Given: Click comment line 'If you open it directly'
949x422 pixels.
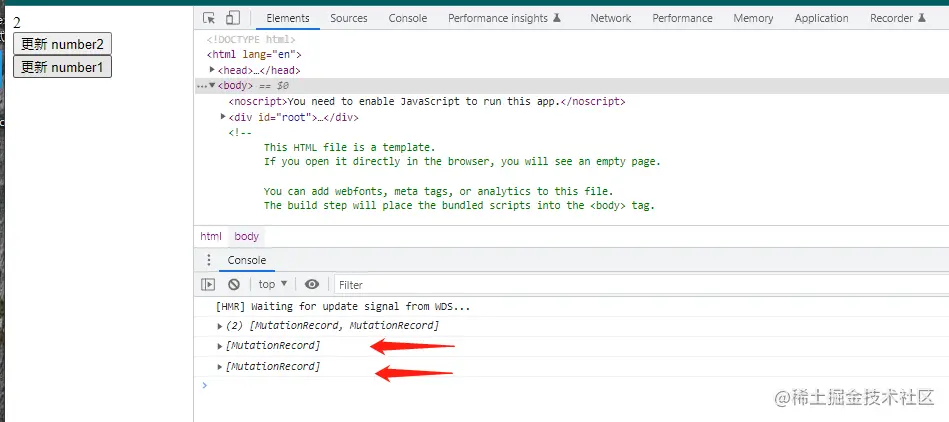Looking at the screenshot, I should pyautogui.click(x=462, y=162).
